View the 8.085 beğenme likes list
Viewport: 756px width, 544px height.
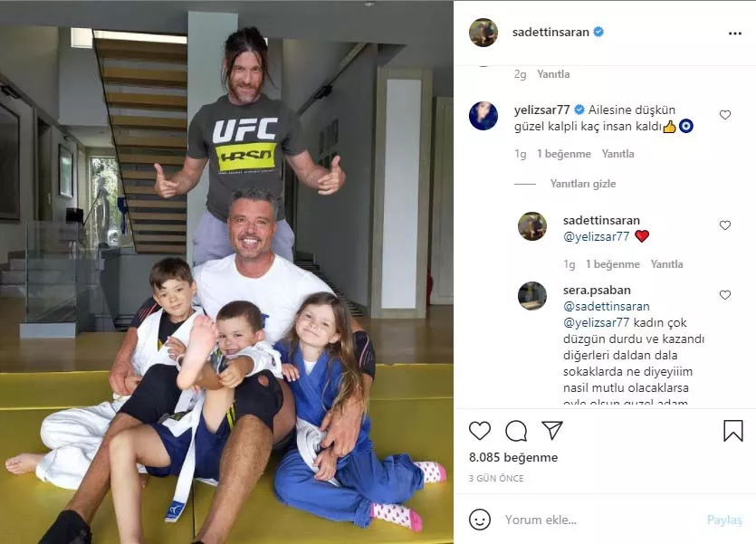point(513,457)
